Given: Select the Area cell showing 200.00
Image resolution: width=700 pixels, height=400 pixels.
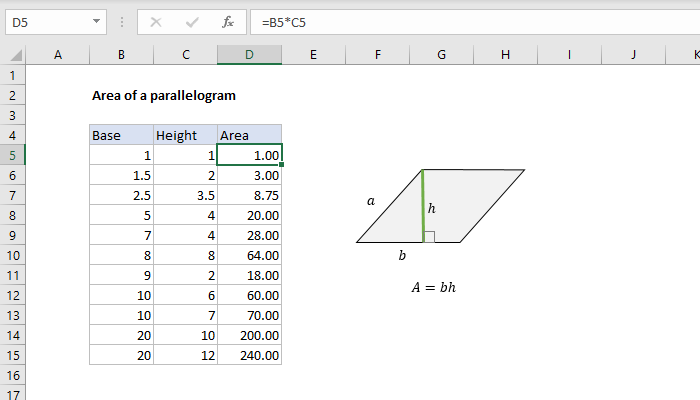Looking at the screenshot, I should click(250, 335).
